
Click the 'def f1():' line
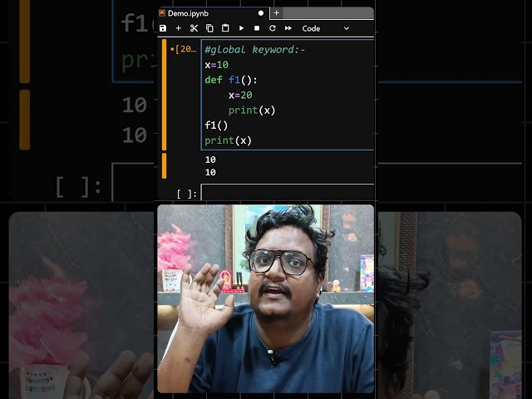231,80
